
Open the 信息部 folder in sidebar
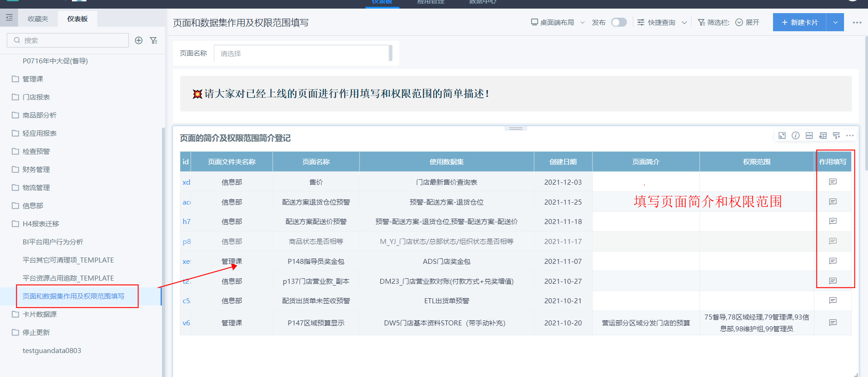[33, 205]
